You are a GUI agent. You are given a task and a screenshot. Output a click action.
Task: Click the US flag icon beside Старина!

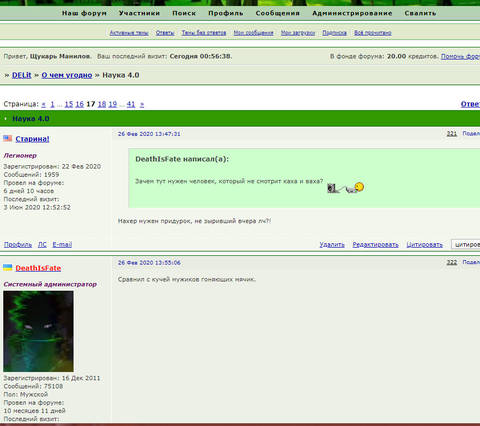8,138
